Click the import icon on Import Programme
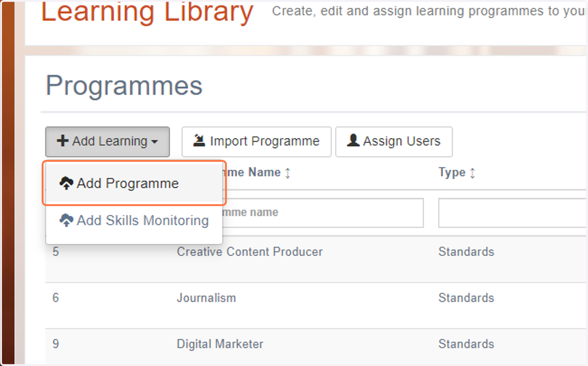Image resolution: width=588 pixels, height=366 pixels. (x=199, y=141)
